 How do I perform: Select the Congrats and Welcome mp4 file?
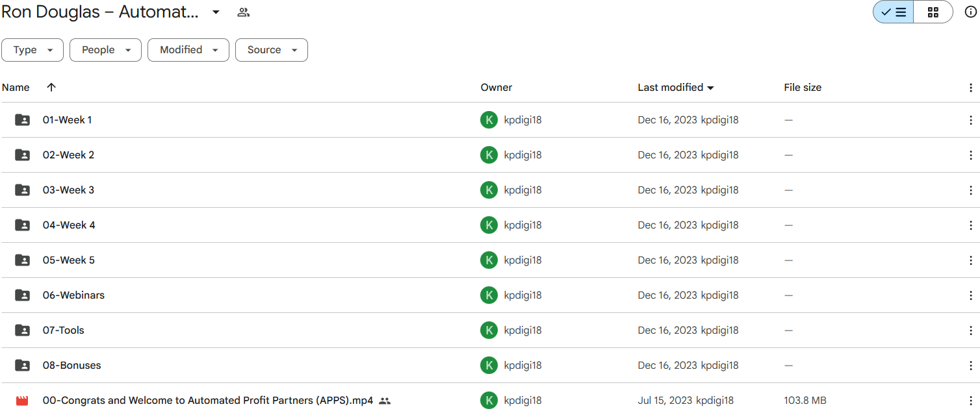[x=208, y=401]
